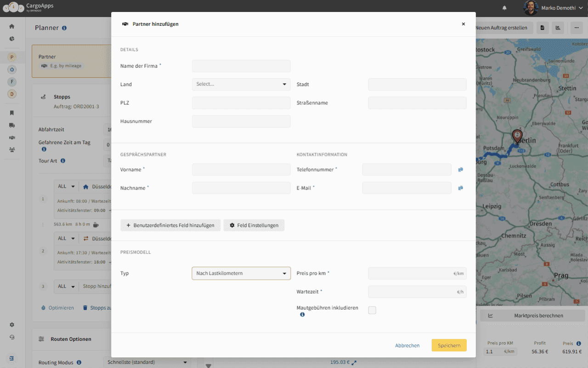Open the settings gear in the sidebar
Image resolution: width=588 pixels, height=368 pixels.
[x=12, y=325]
